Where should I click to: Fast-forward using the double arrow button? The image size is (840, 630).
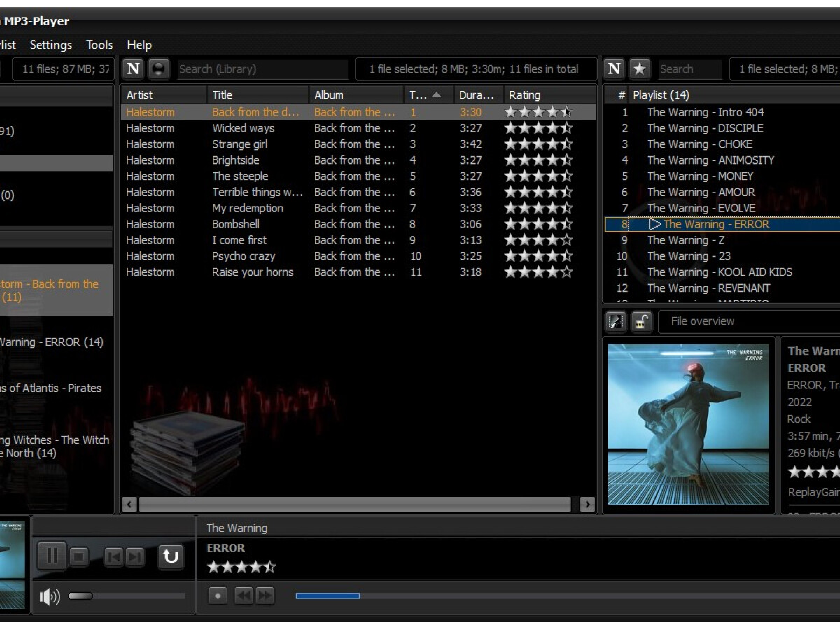tap(265, 596)
